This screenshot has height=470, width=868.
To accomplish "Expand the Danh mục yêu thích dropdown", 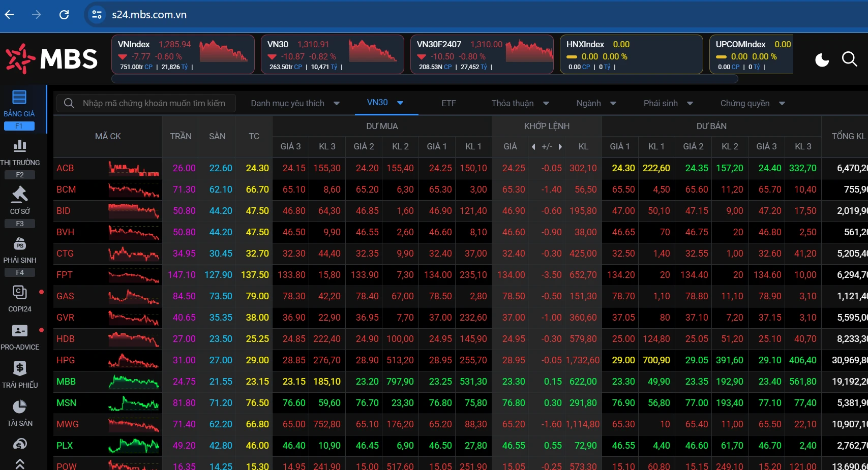I will [336, 104].
